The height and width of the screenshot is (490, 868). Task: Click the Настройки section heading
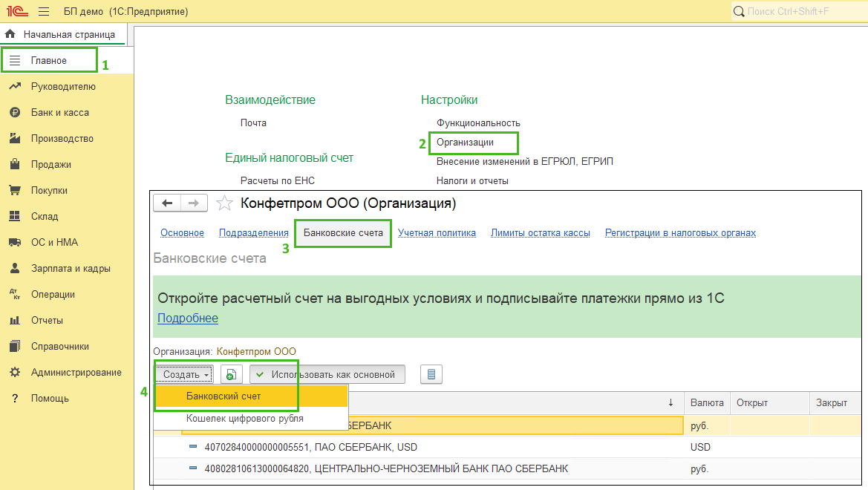tap(449, 100)
